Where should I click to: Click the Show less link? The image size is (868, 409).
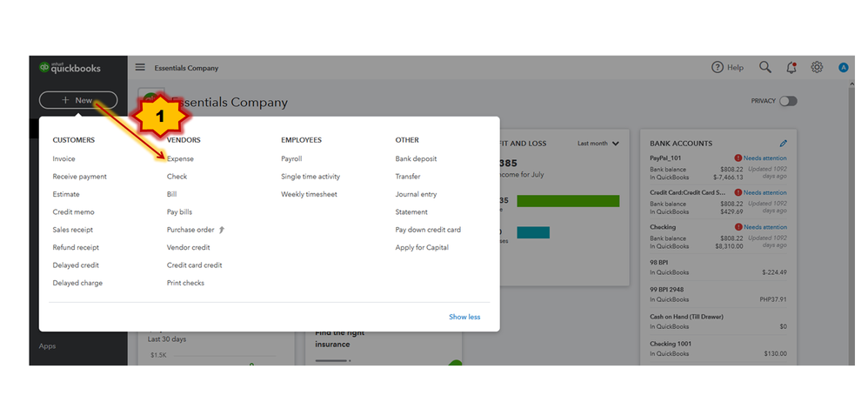point(464,317)
